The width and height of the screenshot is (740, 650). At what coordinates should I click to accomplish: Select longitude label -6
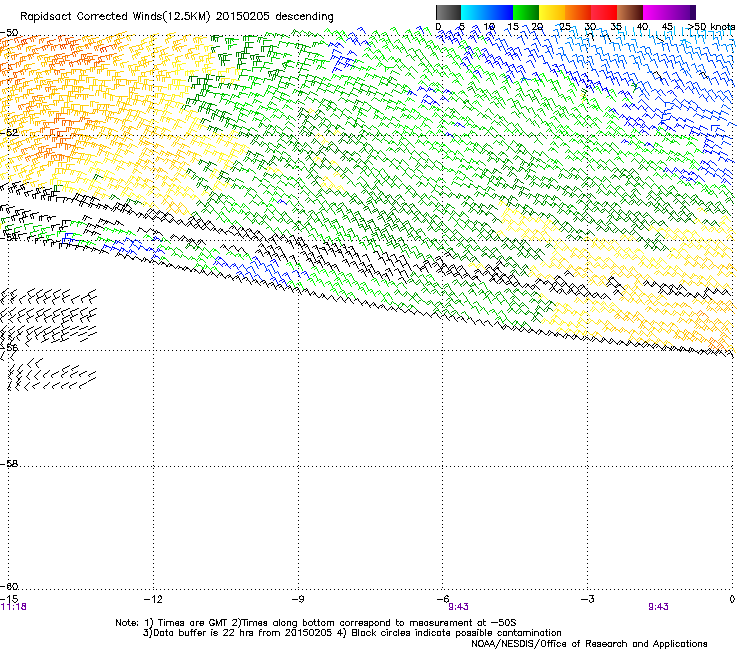coord(442,599)
